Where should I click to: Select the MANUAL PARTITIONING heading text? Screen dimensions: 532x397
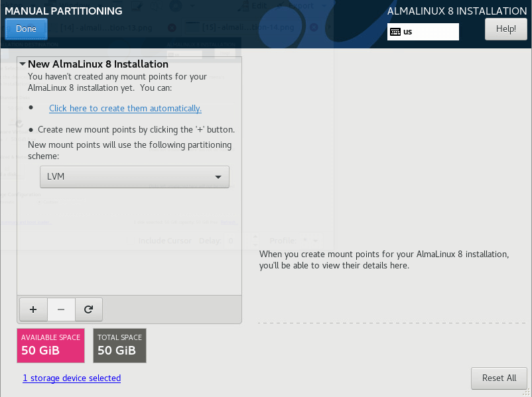(x=64, y=11)
